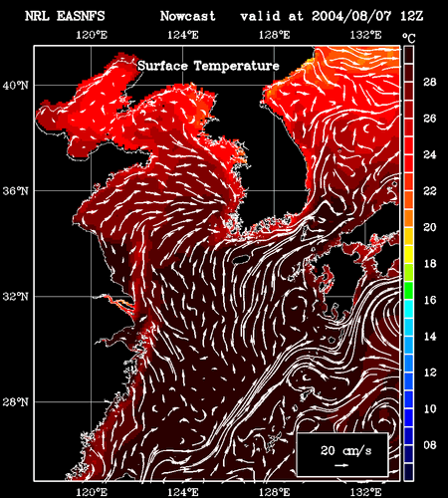Image resolution: width=448 pixels, height=498 pixels.
Task: Click the Surface Temperature title text
Action: (208, 66)
